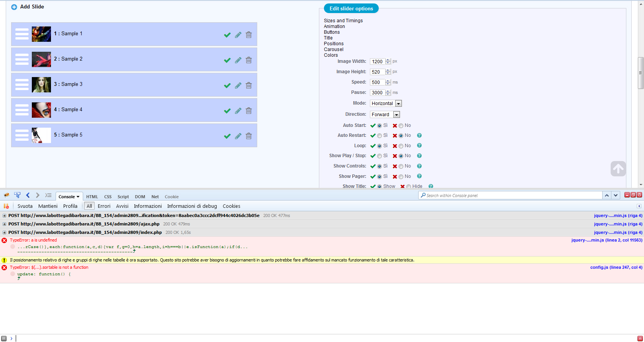Viewport: 644px width, 342px height.
Task: Select No for Auto Start
Action: point(401,126)
